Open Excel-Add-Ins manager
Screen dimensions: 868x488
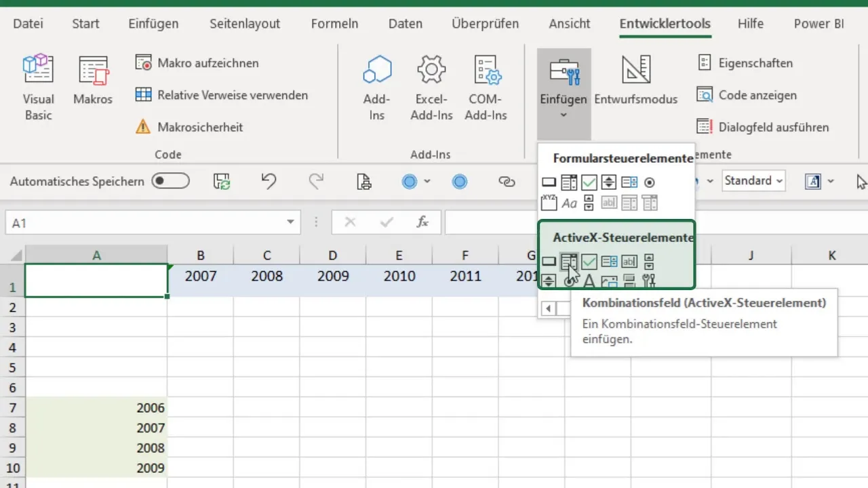(431, 88)
